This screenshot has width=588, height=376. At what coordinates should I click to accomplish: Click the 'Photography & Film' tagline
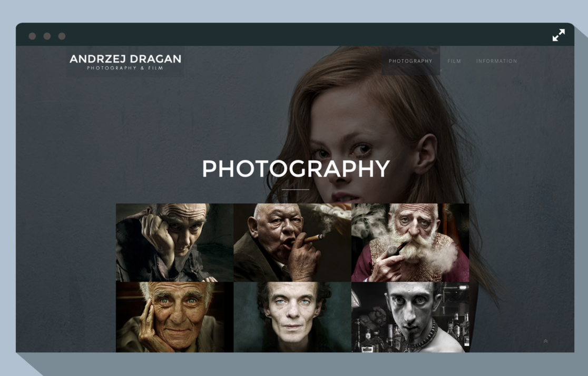point(125,68)
